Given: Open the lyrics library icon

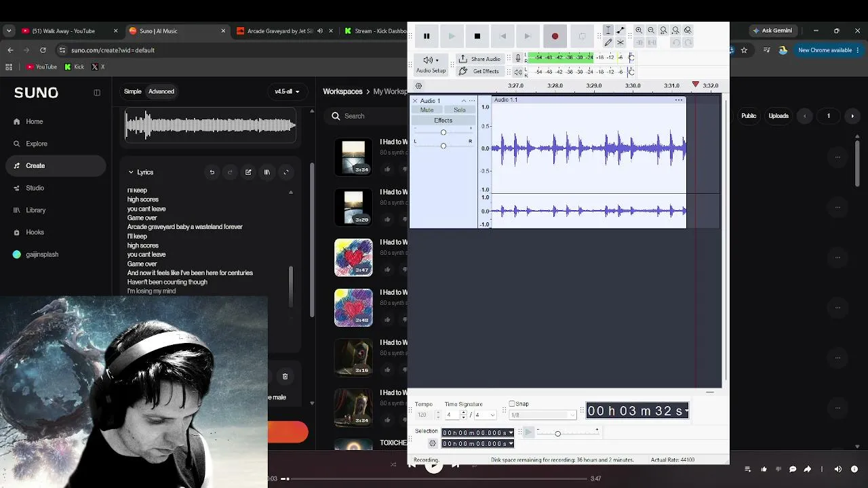Looking at the screenshot, I should [267, 173].
